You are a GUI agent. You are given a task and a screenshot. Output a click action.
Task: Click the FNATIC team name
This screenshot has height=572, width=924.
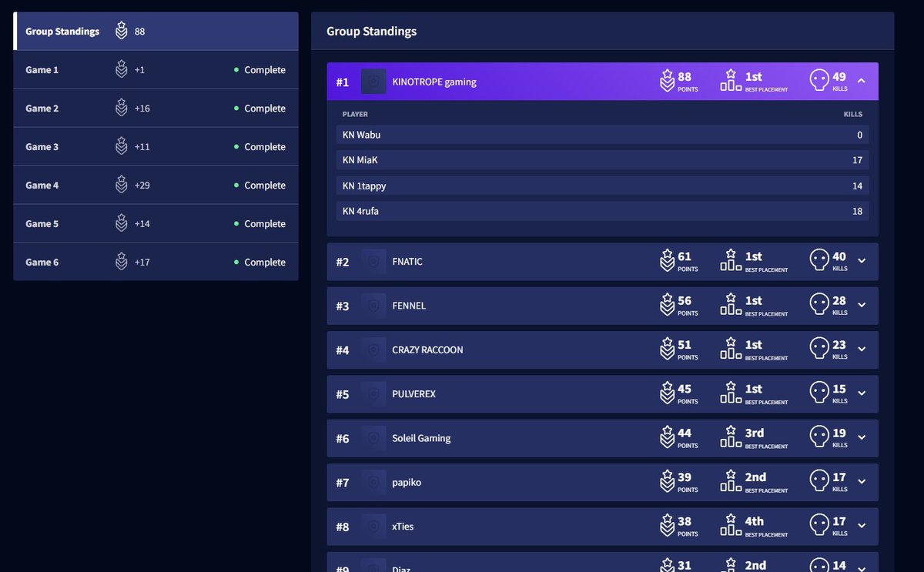pos(407,262)
